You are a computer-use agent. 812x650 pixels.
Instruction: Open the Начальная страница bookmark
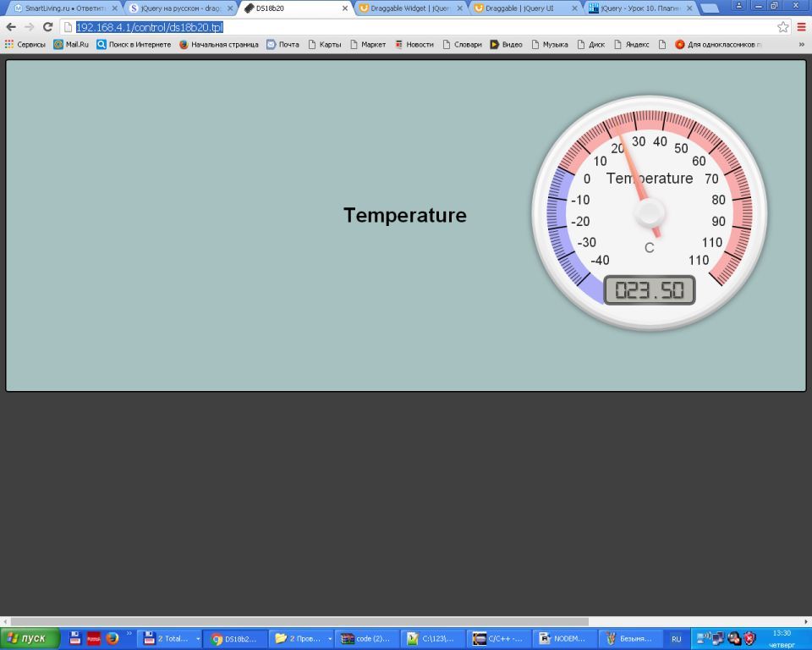pyautogui.click(x=218, y=45)
